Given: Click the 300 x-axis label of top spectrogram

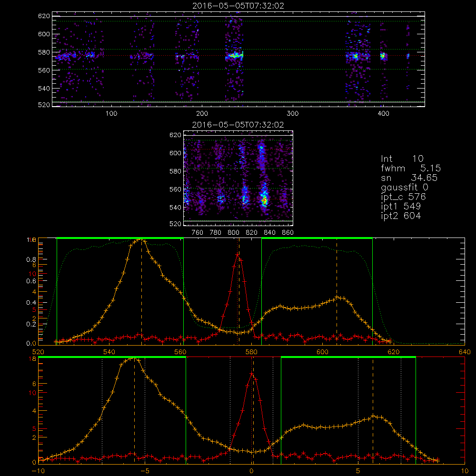Looking at the screenshot, I should point(293,114).
